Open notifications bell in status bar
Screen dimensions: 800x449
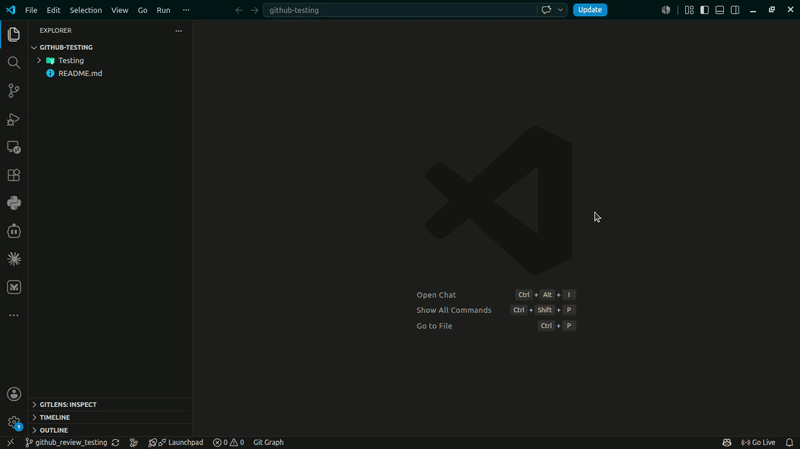click(789, 442)
